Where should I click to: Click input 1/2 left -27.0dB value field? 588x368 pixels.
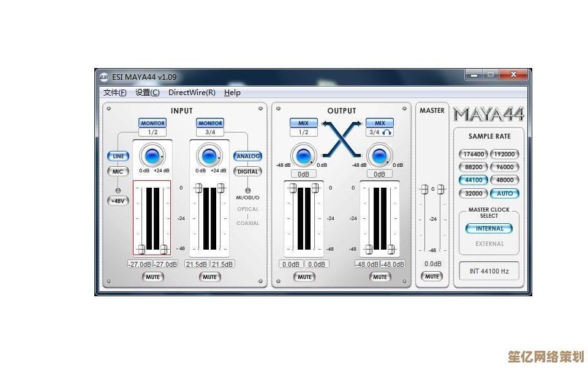(140, 264)
